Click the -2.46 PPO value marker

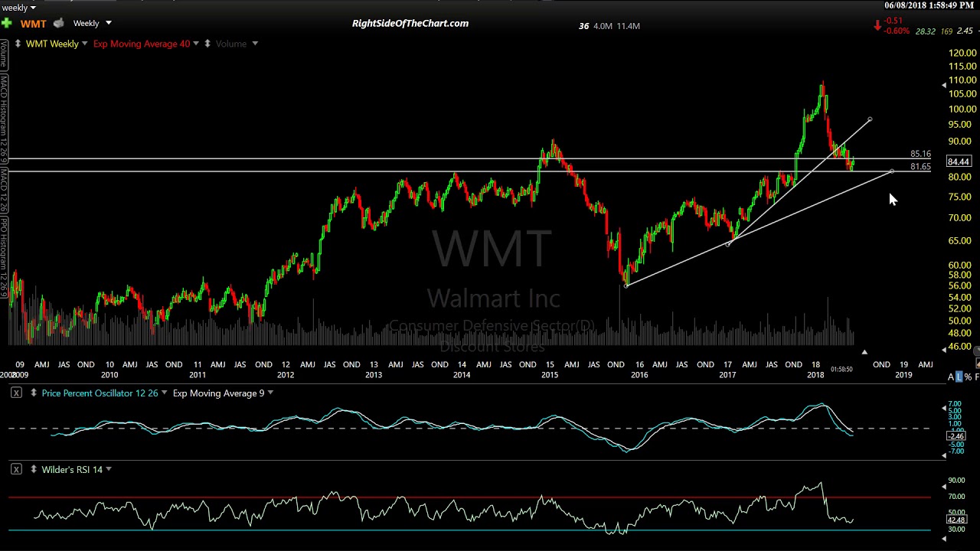[957, 435]
